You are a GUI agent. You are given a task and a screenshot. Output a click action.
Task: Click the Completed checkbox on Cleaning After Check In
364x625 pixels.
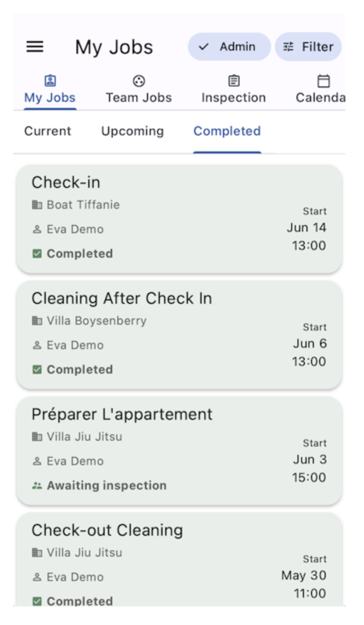click(x=37, y=370)
